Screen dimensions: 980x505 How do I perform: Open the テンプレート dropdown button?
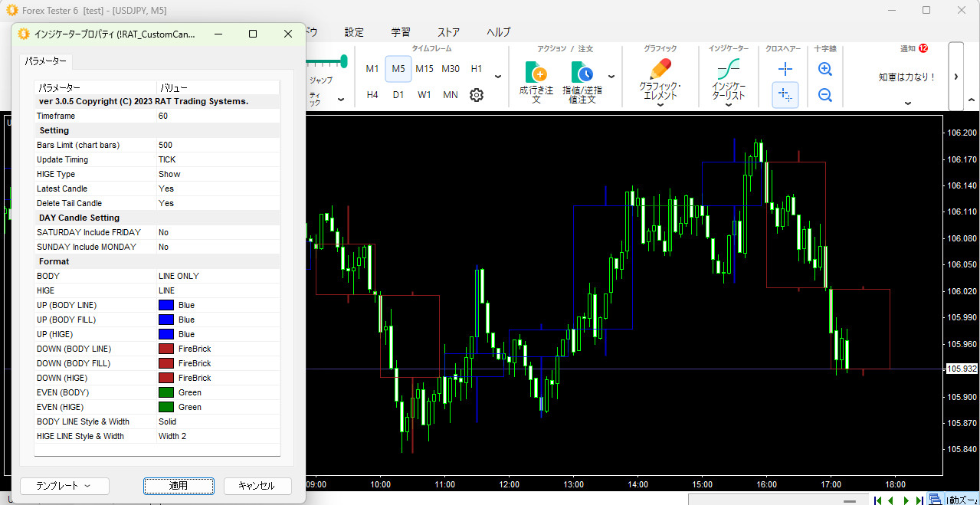click(x=64, y=486)
